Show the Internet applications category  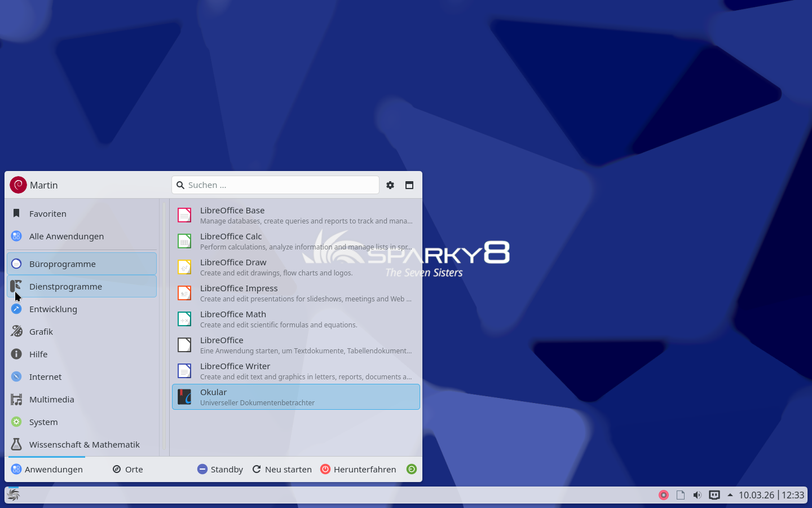(45, 376)
